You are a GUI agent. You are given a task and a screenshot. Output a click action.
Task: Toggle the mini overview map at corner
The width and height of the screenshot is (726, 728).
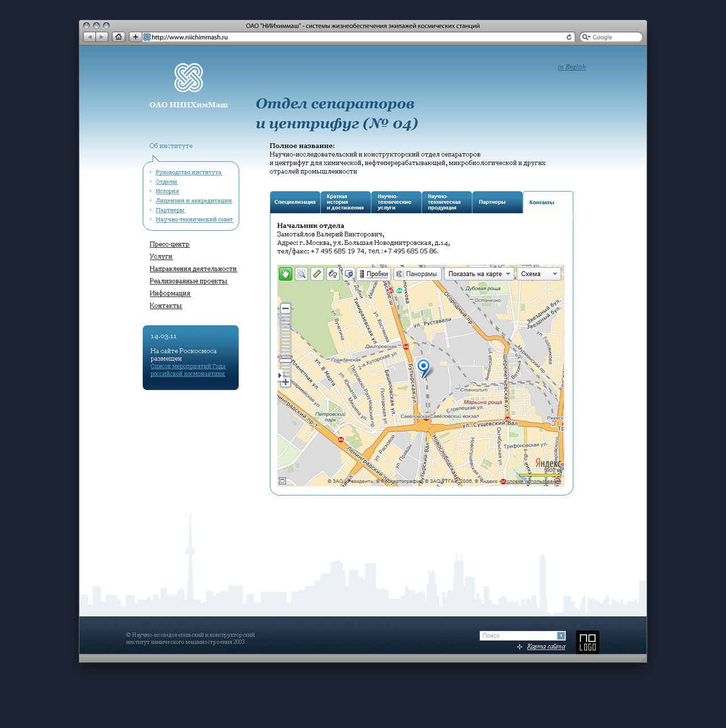pos(282,481)
